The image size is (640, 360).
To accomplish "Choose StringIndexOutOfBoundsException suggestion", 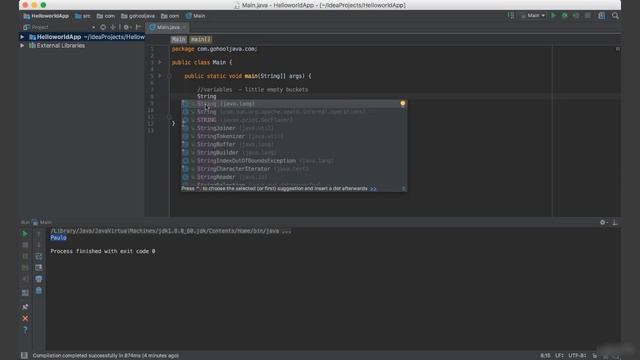I will click(294, 161).
